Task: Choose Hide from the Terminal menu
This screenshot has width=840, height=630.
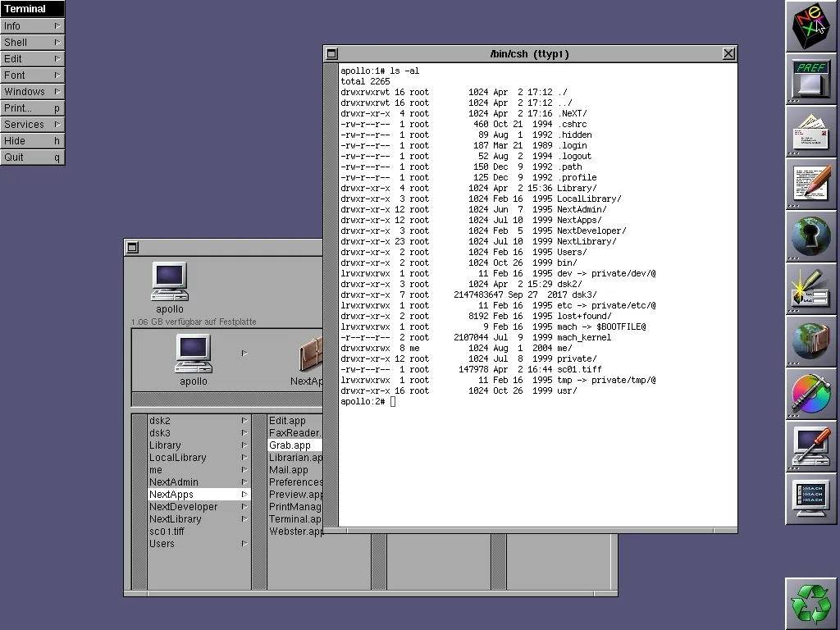Action: 32,141
